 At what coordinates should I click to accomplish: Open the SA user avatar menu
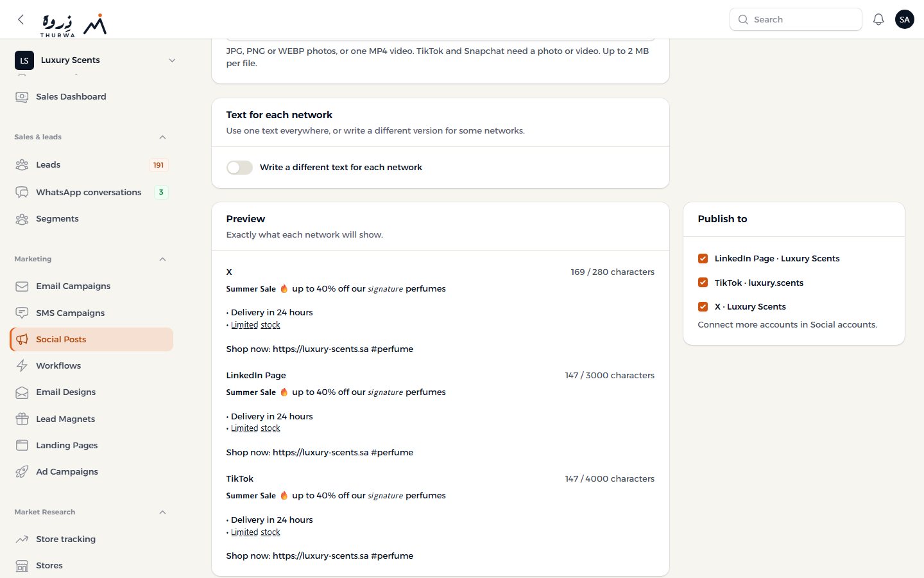point(905,19)
